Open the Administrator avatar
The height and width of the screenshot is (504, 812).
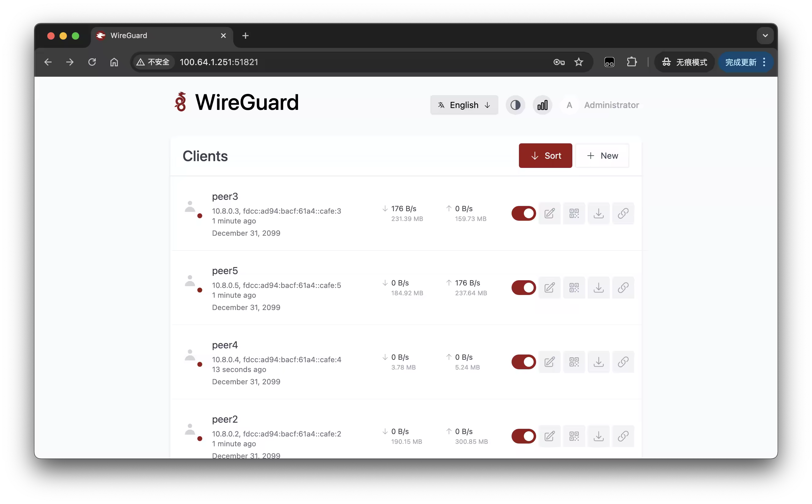tap(569, 105)
